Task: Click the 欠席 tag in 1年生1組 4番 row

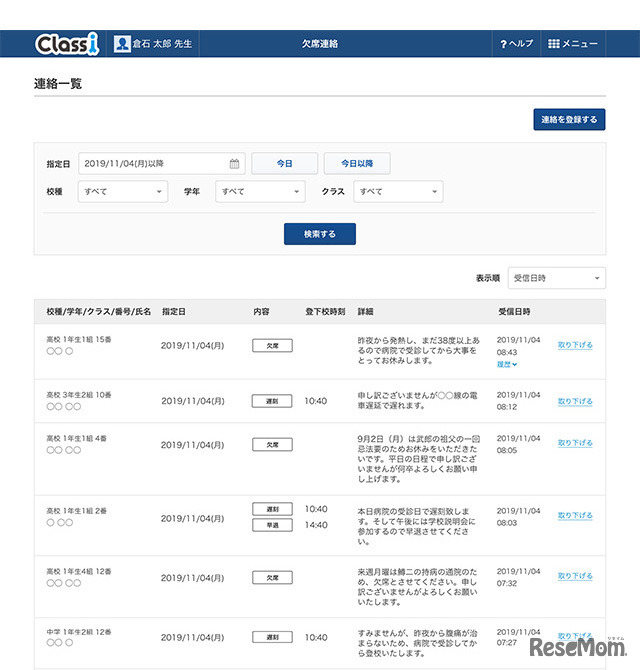Action: 273,445
